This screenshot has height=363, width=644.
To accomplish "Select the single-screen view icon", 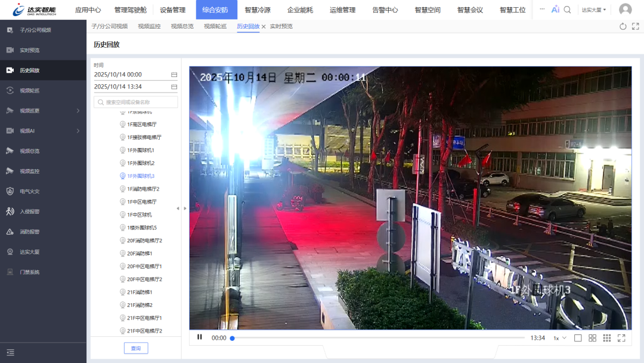I will click(577, 338).
